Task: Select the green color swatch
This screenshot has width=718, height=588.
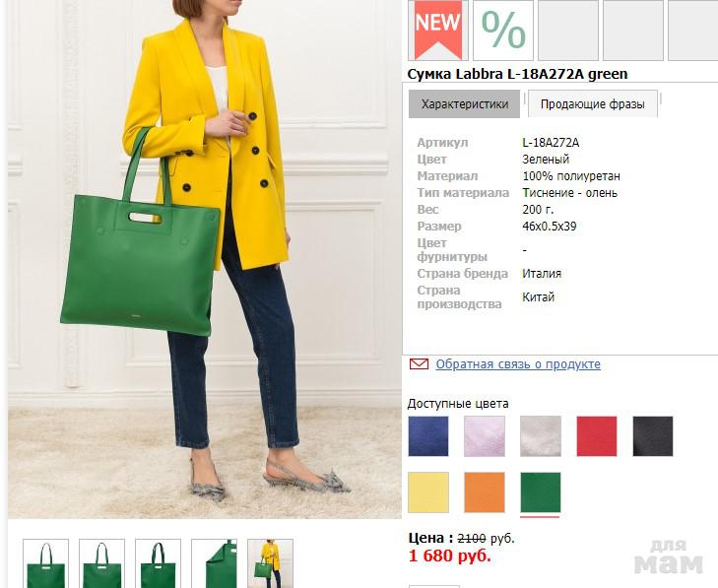Action: click(x=541, y=492)
